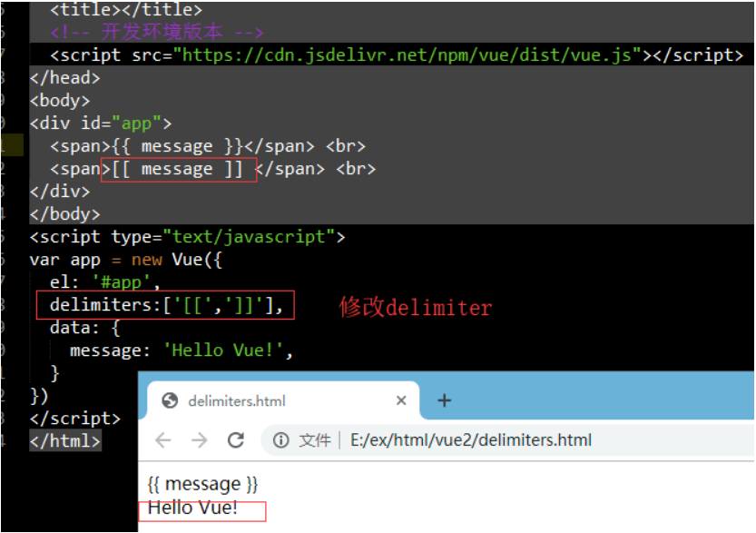Click the el: '#app' code line
Screen dimensions: 756x533
[104, 282]
